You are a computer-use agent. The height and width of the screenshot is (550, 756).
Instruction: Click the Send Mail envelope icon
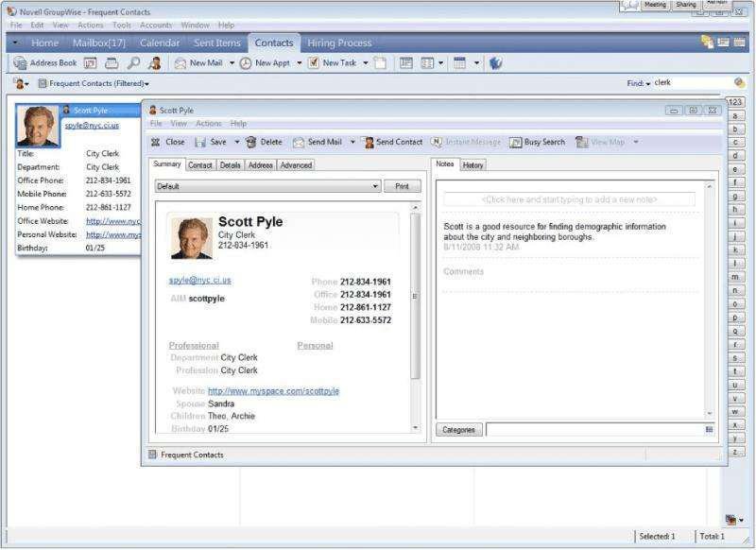tap(299, 142)
